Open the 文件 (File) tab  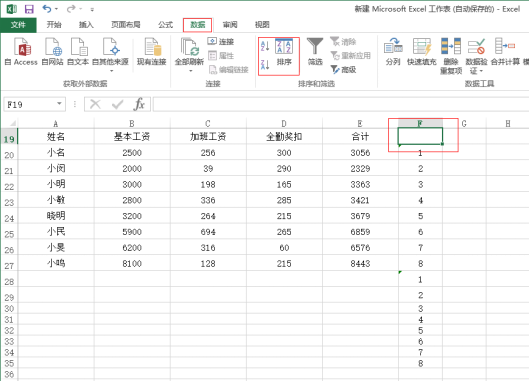pos(18,25)
